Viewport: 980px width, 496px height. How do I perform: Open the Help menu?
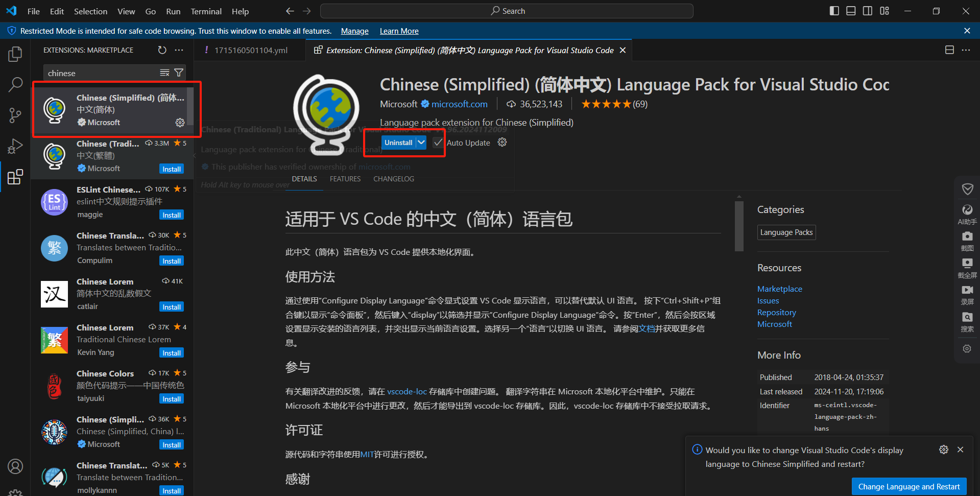click(240, 11)
